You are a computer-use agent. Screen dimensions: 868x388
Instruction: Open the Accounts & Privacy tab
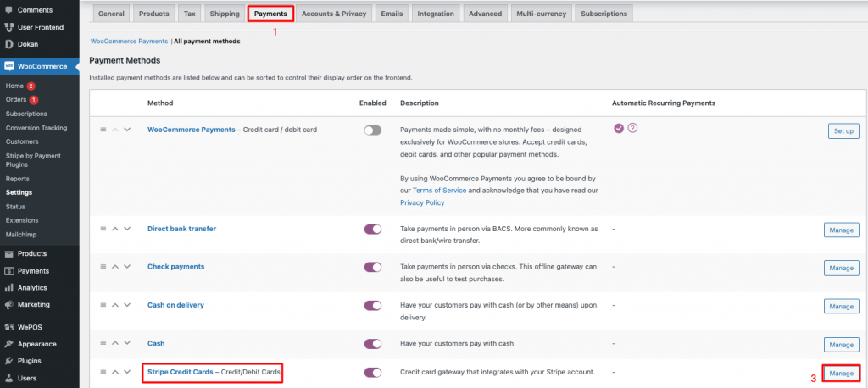coord(334,14)
